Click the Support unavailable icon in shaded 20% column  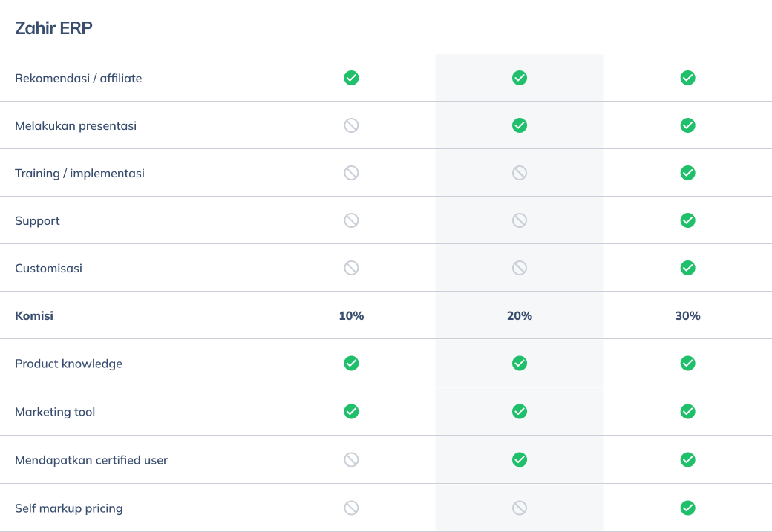[520, 220]
